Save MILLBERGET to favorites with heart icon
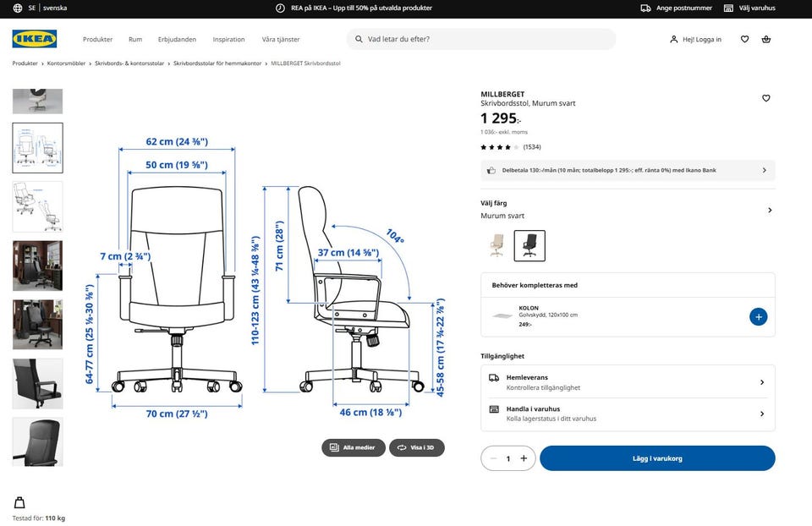The height and width of the screenshot is (526, 812). (766, 98)
